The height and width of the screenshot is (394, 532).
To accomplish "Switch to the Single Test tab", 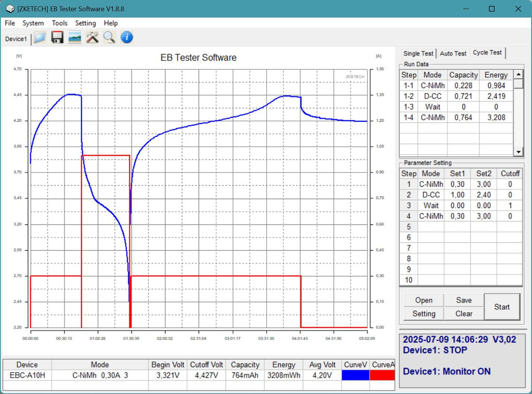I will (x=418, y=53).
